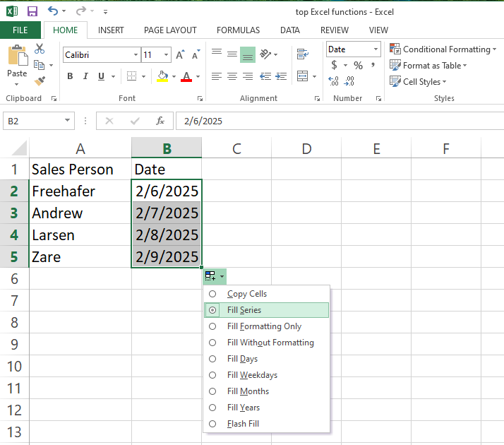Switch to the FORMULAS tab
The image size is (504, 445).
tap(238, 30)
